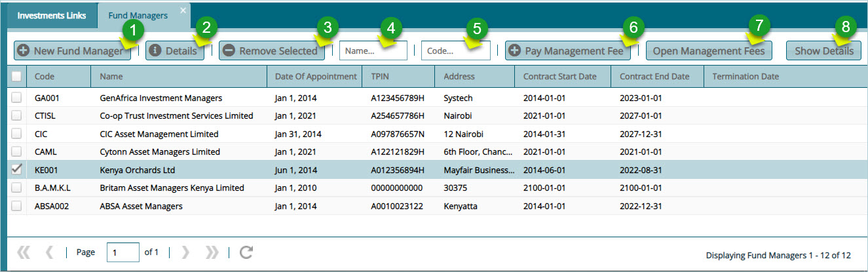The height and width of the screenshot is (272, 868).
Task: Check the CIC row checkbox
Action: pyautogui.click(x=17, y=134)
